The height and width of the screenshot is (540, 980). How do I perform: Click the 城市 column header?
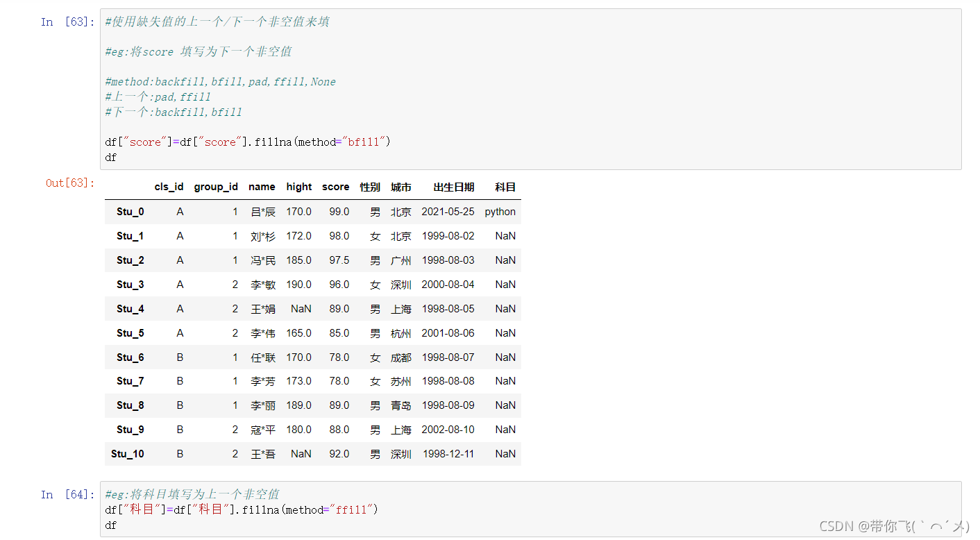click(401, 187)
